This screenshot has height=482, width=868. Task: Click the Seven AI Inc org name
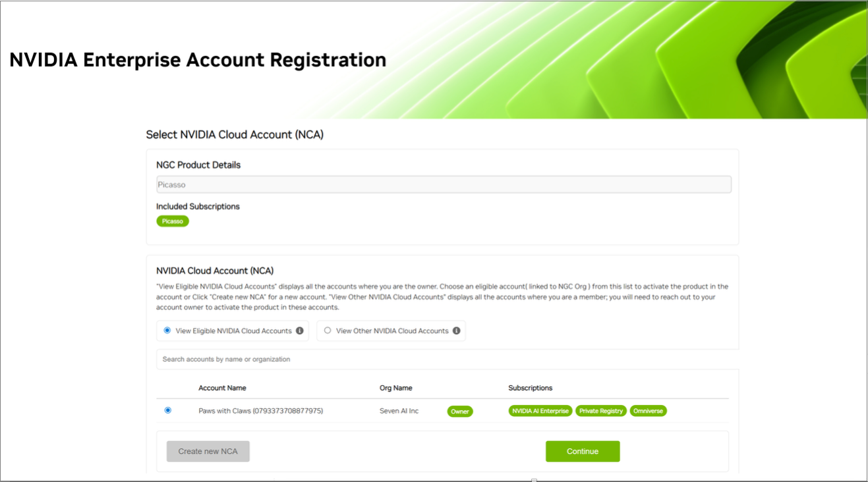[399, 411]
